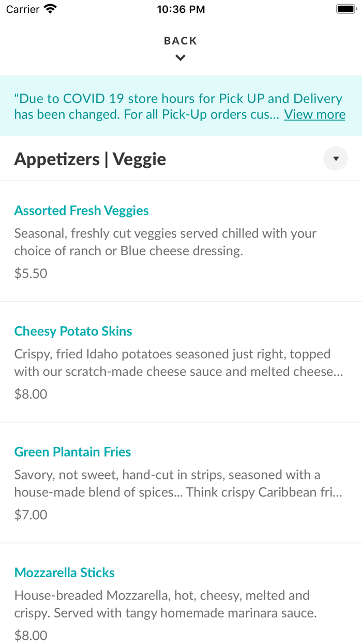Tap the clock showing 10:36 PM

click(180, 9)
